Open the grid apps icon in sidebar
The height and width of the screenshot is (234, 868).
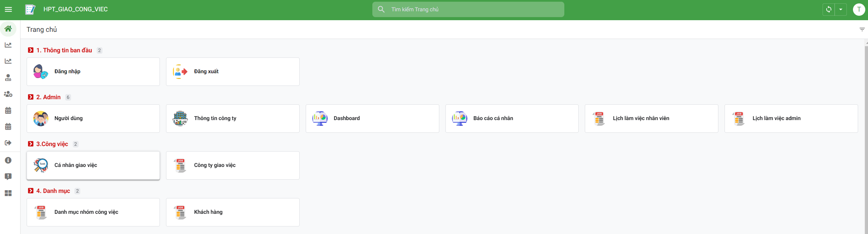tap(8, 193)
